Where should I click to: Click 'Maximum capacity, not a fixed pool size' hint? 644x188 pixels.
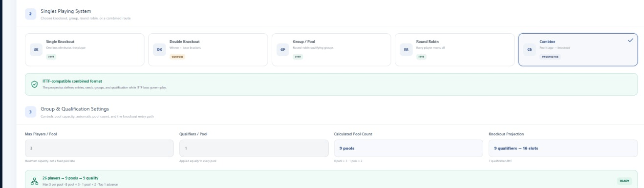[50, 161]
